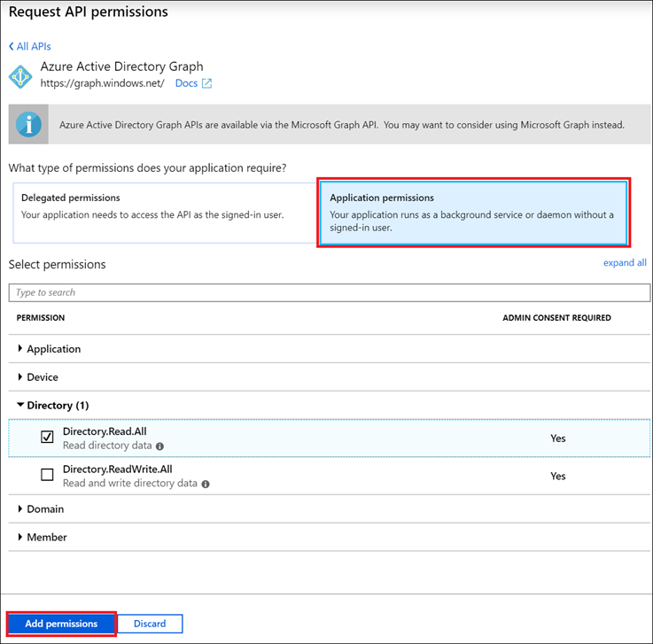Click the Azure Active Directory Graph icon

pos(20,76)
